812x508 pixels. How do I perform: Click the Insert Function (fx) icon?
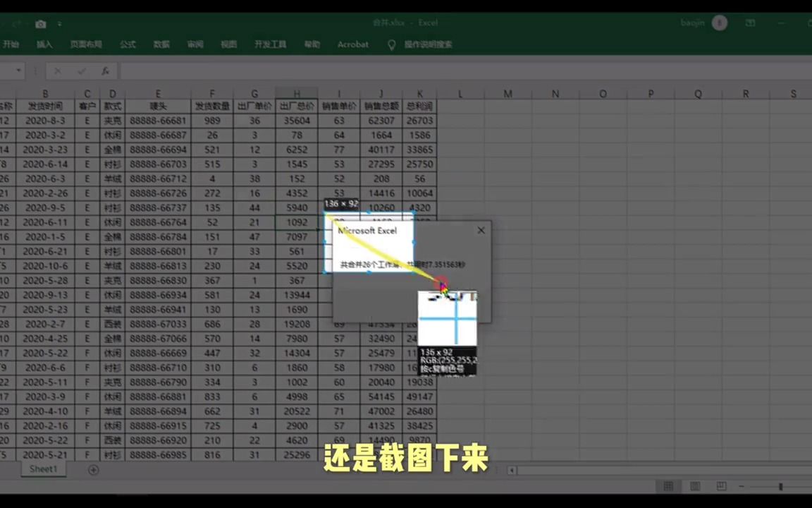pos(106,71)
